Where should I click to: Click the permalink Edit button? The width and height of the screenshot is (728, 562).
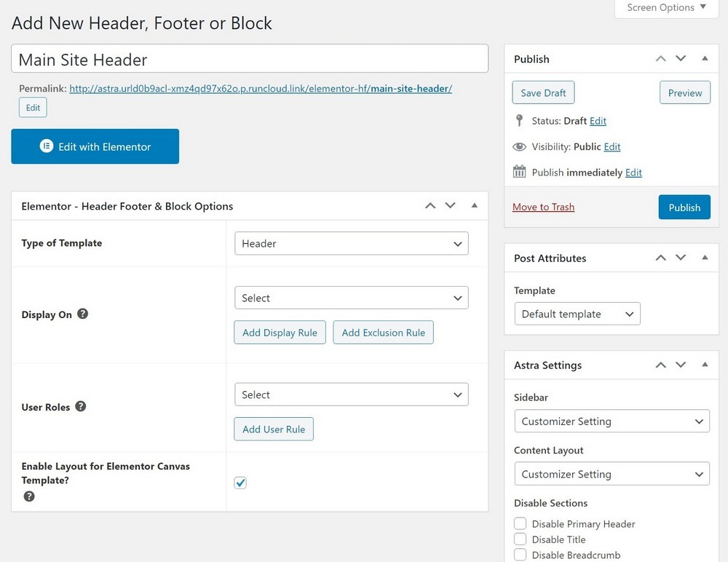click(33, 108)
